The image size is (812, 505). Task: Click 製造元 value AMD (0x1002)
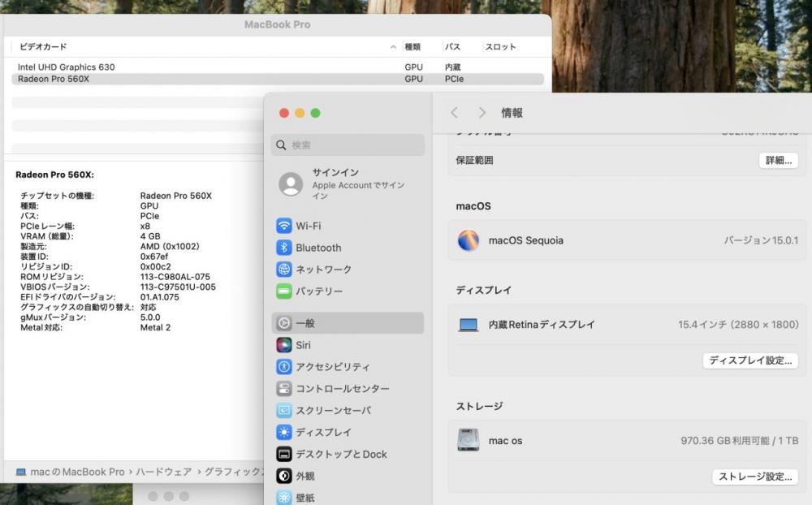(170, 247)
